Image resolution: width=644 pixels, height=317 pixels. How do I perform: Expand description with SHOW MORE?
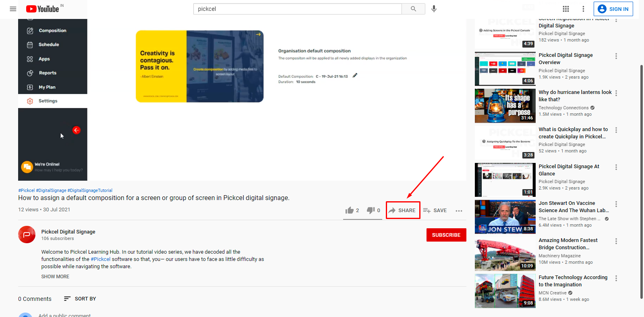click(55, 277)
